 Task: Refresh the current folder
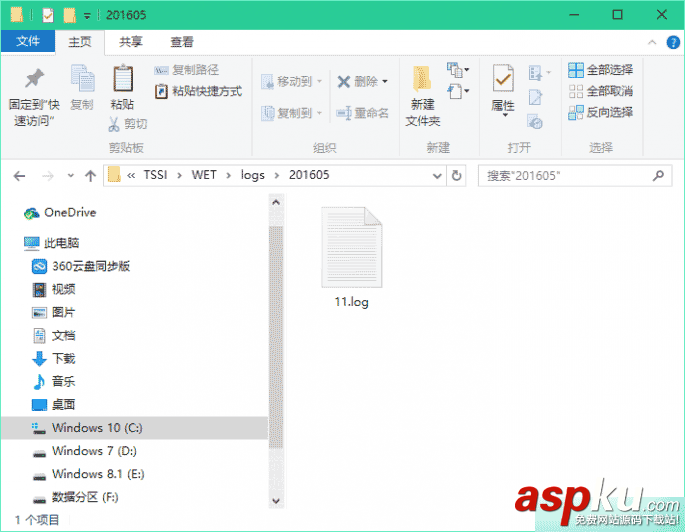coord(457,176)
